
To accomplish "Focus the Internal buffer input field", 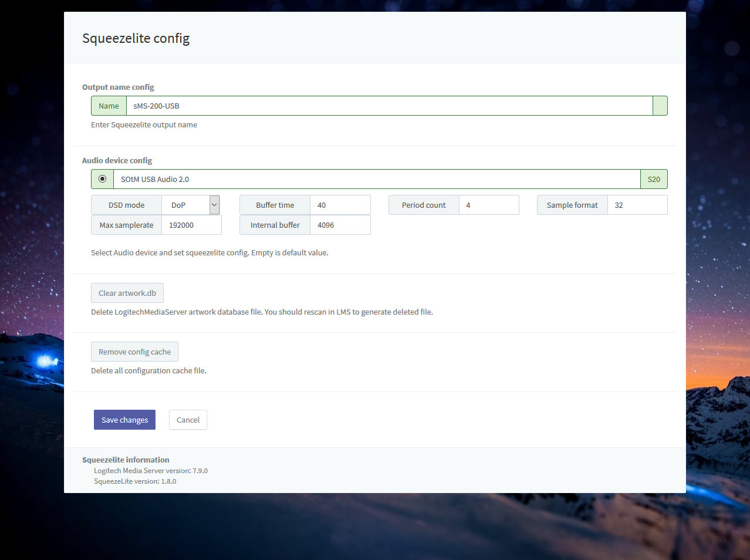I will [340, 225].
